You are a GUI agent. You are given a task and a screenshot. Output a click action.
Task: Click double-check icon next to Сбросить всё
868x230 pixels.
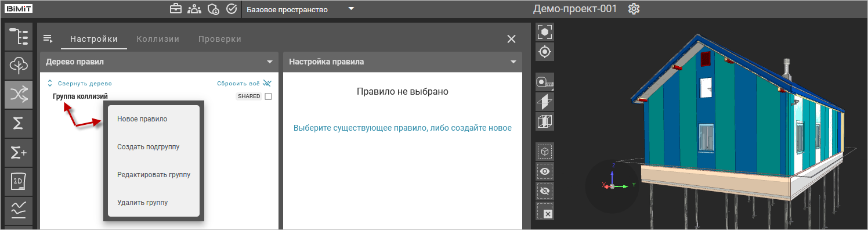pyautogui.click(x=267, y=83)
